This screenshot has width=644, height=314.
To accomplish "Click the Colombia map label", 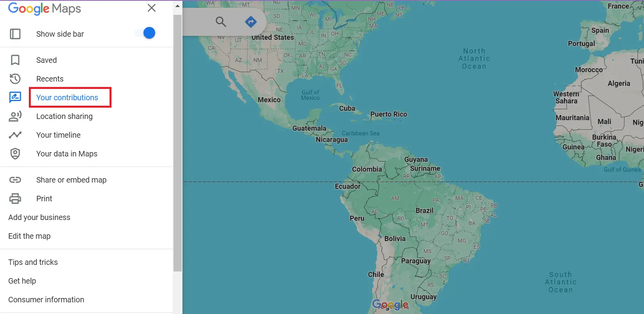I will 367,169.
